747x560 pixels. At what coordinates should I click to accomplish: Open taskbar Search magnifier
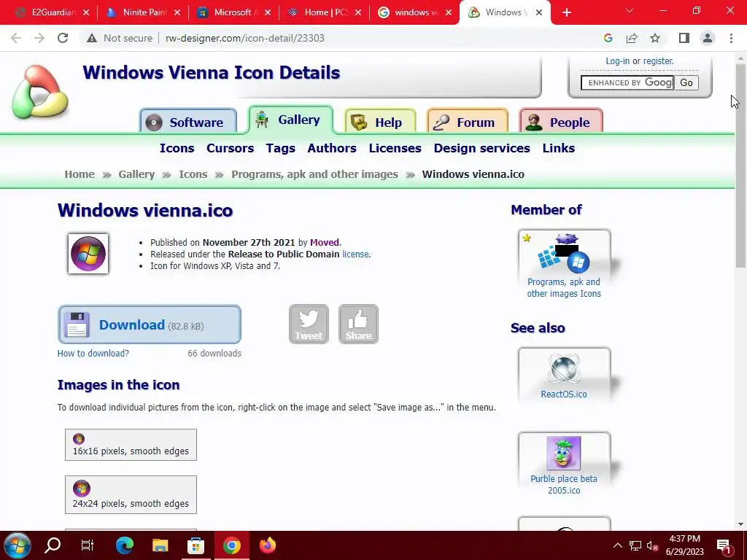[53, 545]
